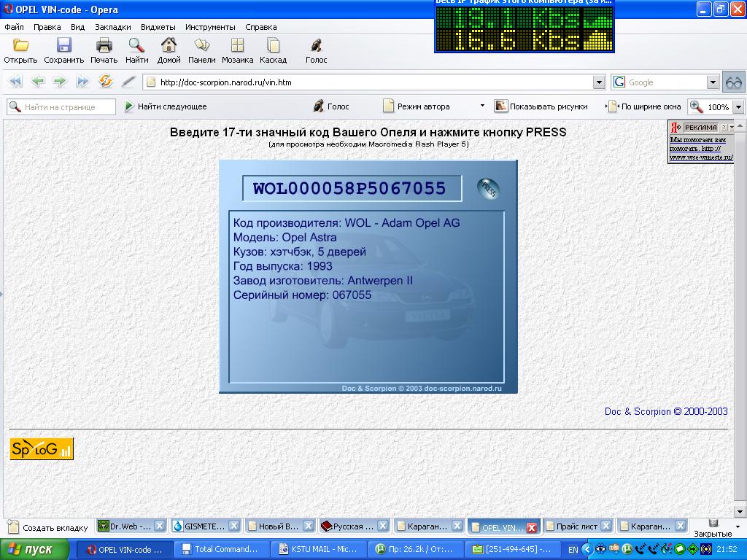The height and width of the screenshot is (560, 747).
Task: Click 'Модель: Opel Astra' text line
Action: 285,237
